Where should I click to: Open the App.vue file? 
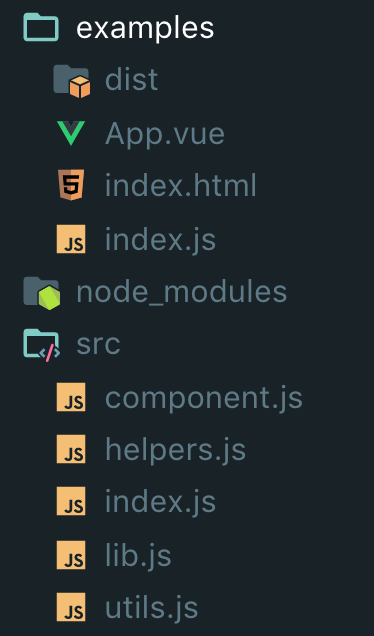pyautogui.click(x=165, y=134)
